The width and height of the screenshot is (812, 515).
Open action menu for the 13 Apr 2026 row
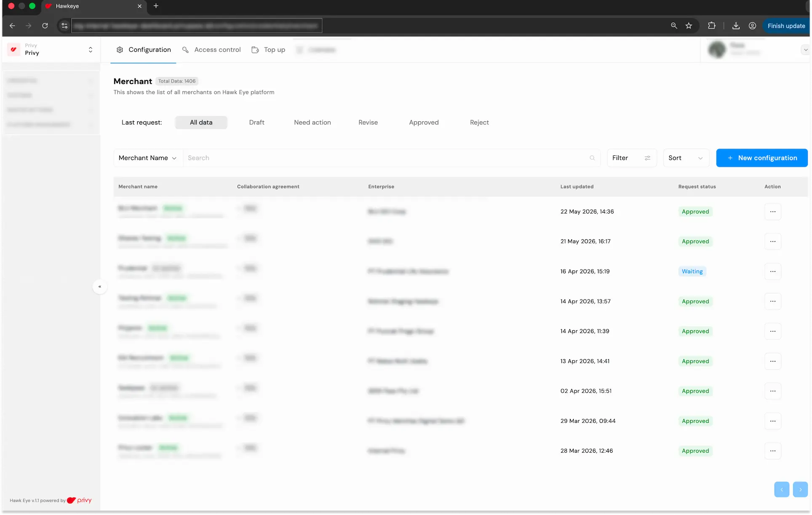pyautogui.click(x=773, y=361)
